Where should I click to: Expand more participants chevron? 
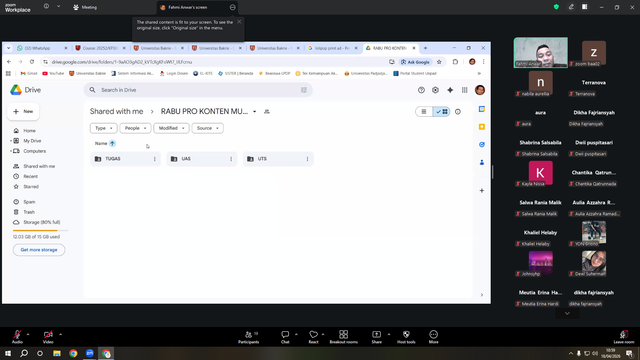click(x=567, y=313)
